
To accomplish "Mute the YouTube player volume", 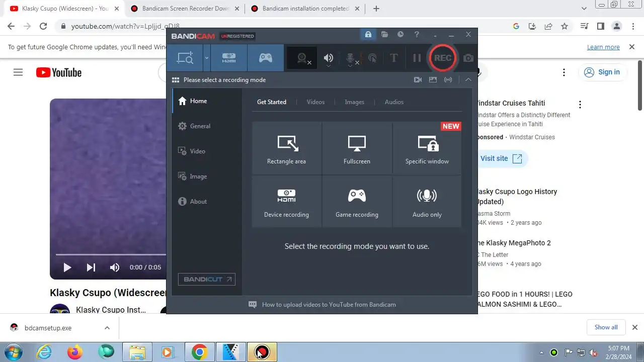I will pos(115,267).
